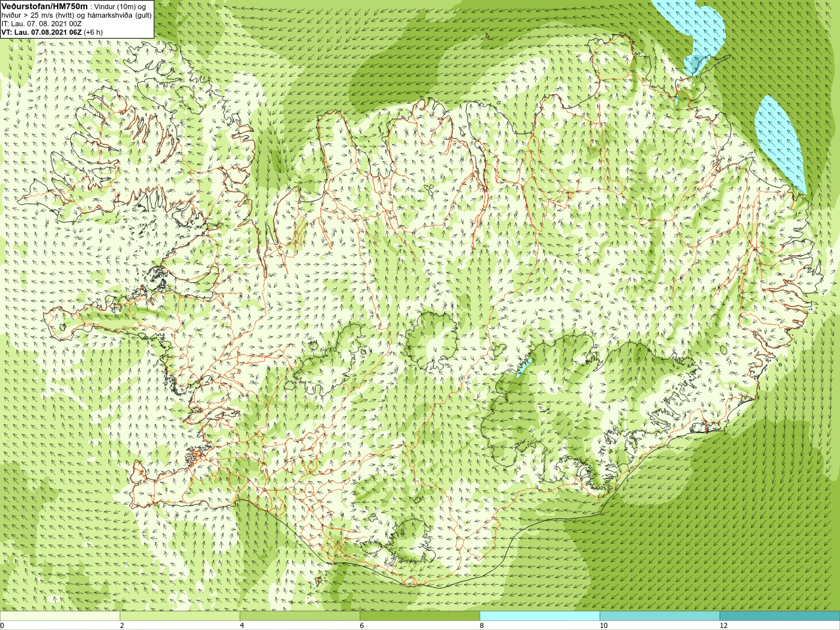This screenshot has width=840, height=630.
Task: Select the palest 0–2 m/s scale swatch
Action: [60, 616]
